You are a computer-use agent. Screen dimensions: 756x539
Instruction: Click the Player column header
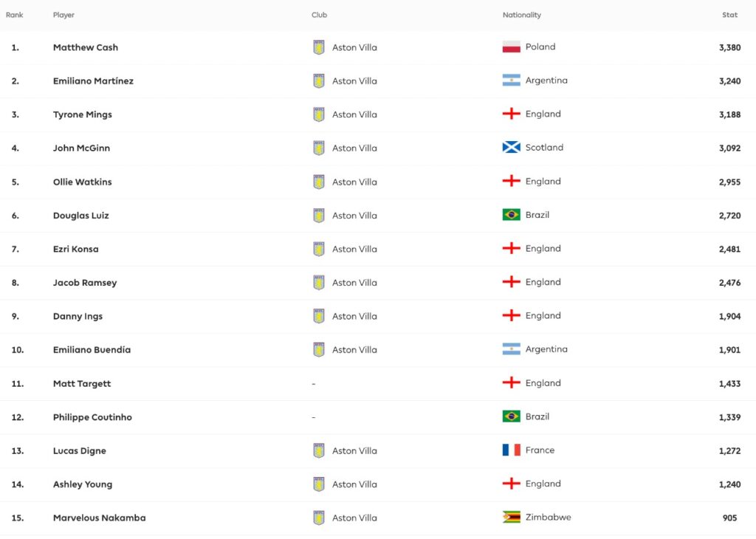pyautogui.click(x=63, y=15)
